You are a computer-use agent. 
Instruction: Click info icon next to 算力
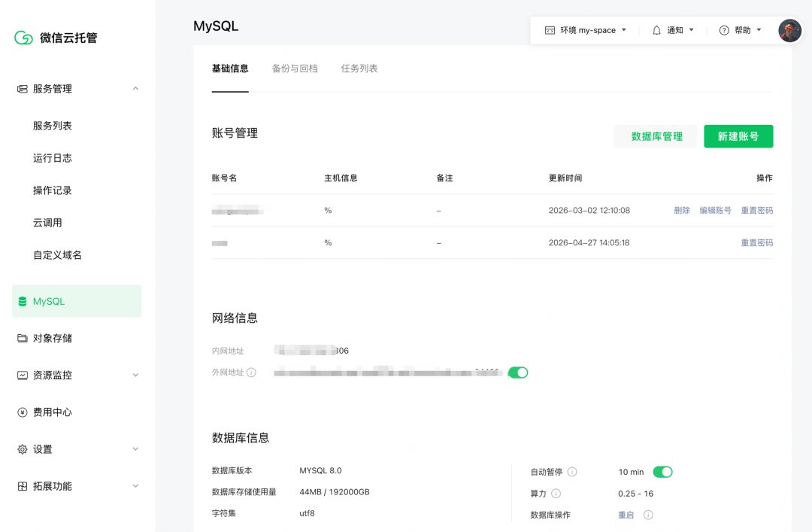[x=556, y=494]
